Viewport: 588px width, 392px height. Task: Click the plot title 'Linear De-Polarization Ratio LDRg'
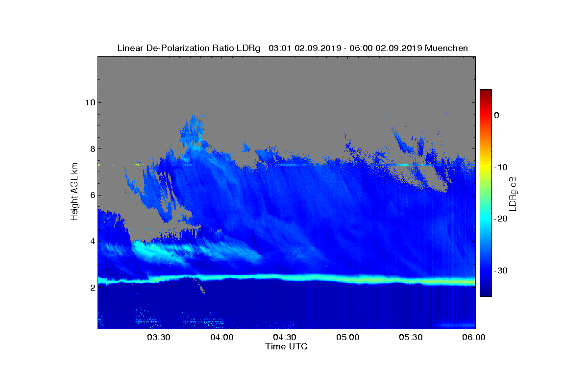[x=189, y=48]
